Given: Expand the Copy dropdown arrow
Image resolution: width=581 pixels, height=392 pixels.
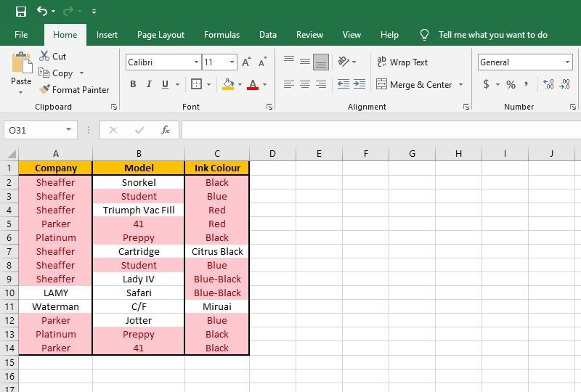Looking at the screenshot, I should tap(81, 73).
